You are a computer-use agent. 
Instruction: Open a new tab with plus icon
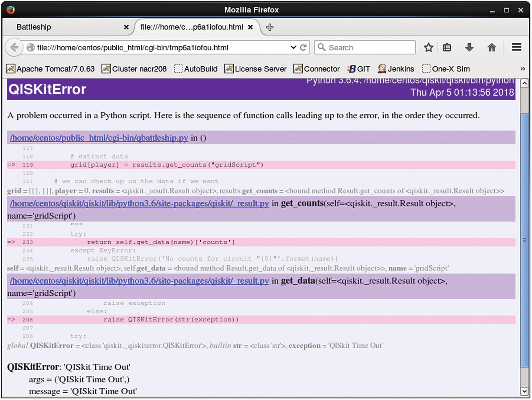[x=270, y=27]
